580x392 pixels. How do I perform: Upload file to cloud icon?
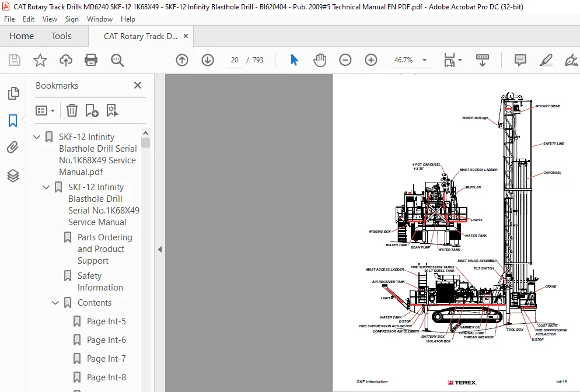pos(66,60)
